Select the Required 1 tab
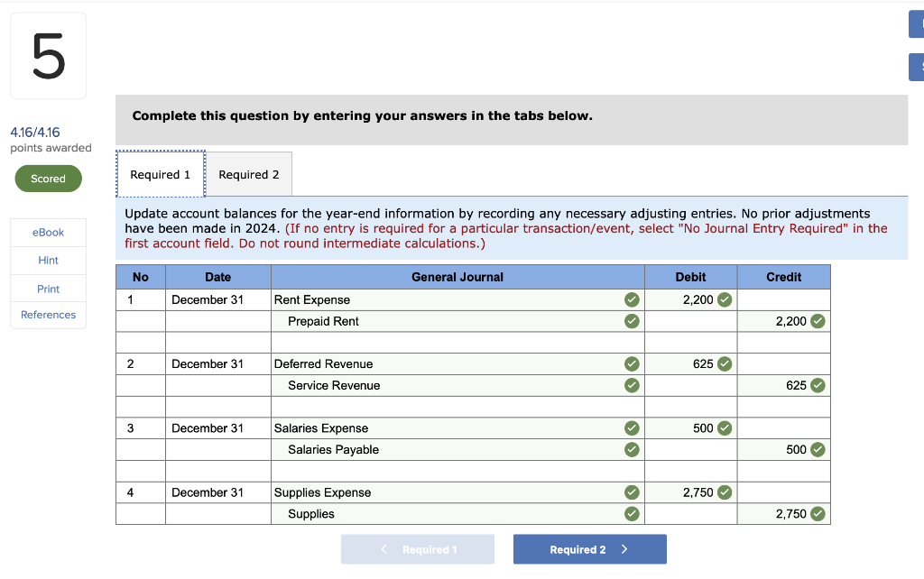This screenshot has width=924, height=579. 160,173
